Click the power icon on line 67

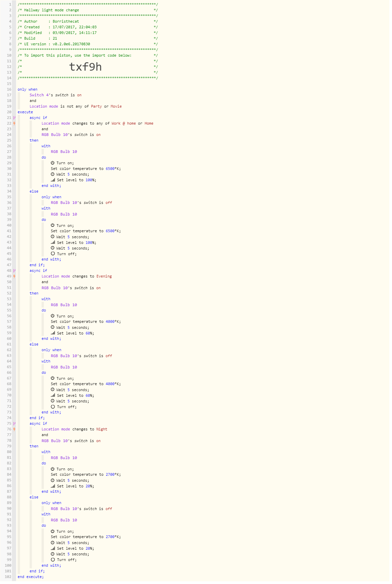[53, 378]
